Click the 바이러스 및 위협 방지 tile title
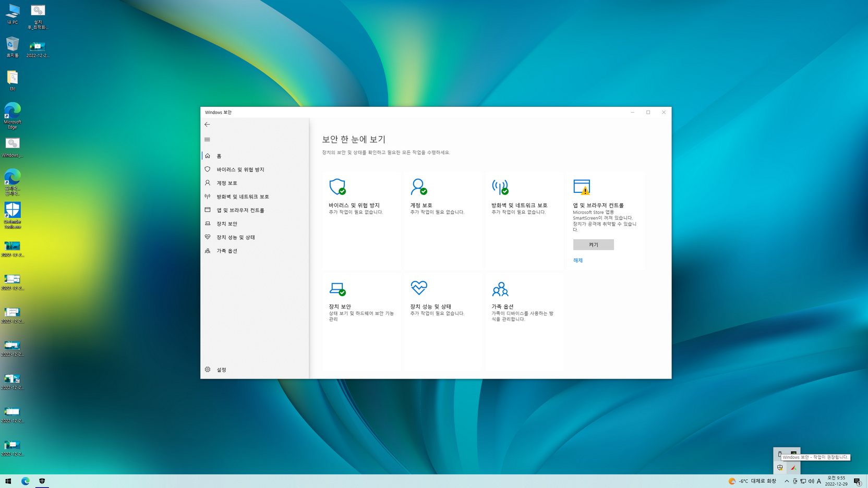Image resolution: width=868 pixels, height=488 pixels. point(354,205)
